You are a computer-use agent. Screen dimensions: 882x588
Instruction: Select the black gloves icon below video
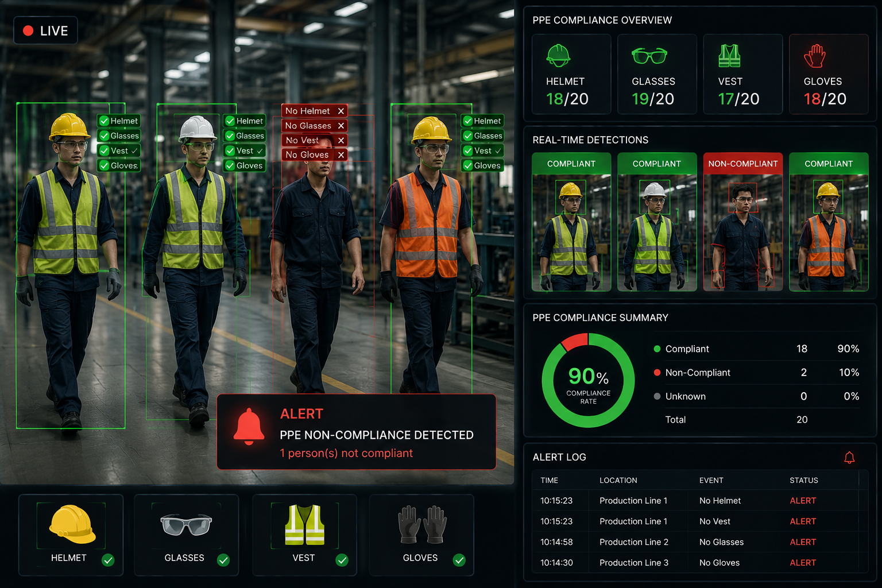(422, 524)
